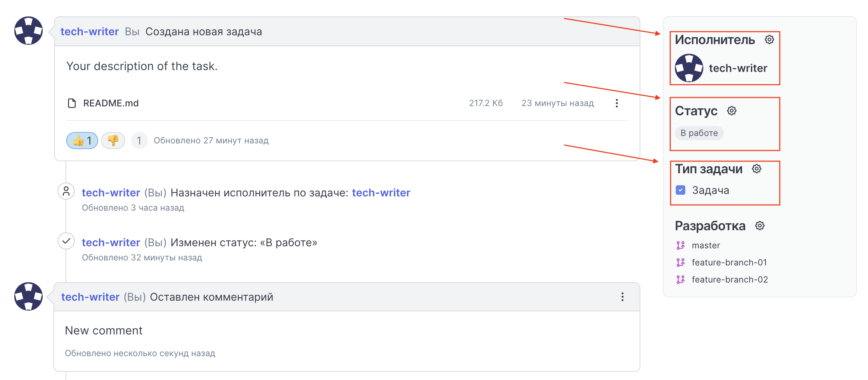Click branch icon beside feature-branch-01
868x380 pixels.
[680, 262]
